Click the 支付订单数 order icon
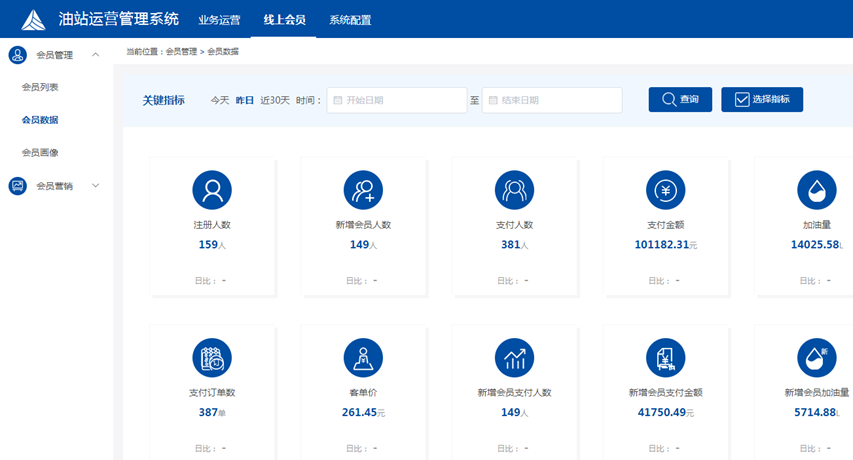 pyautogui.click(x=212, y=358)
